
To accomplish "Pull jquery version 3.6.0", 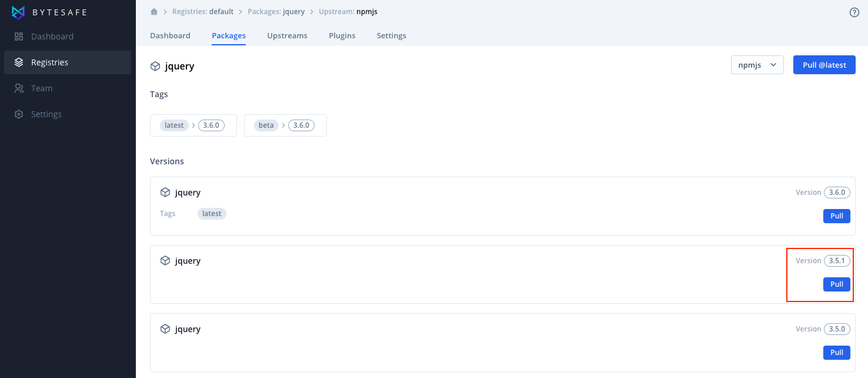I will (837, 216).
